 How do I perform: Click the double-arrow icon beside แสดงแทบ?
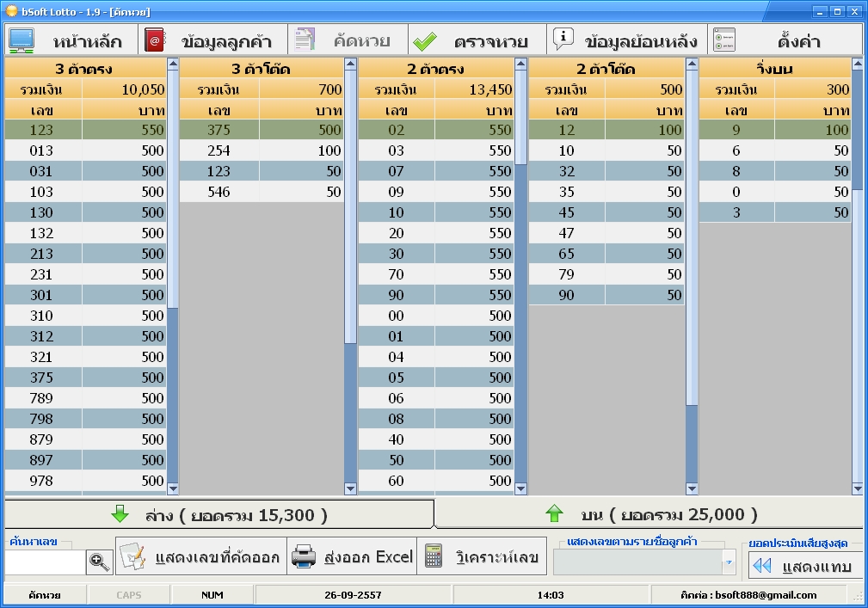[763, 565]
